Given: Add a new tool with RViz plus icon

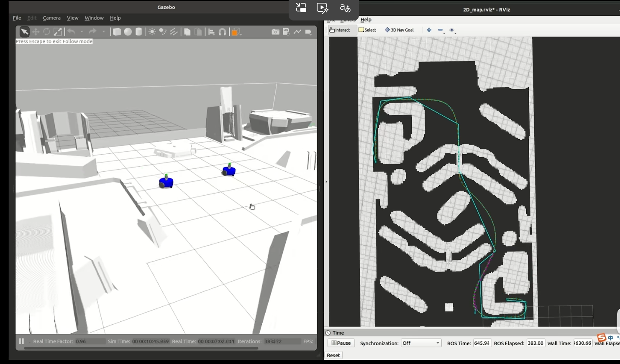Looking at the screenshot, I should (x=429, y=30).
